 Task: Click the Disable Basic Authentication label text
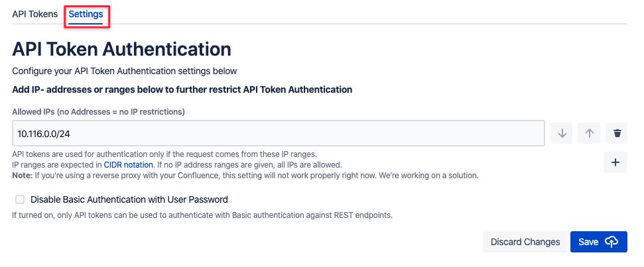tap(129, 199)
